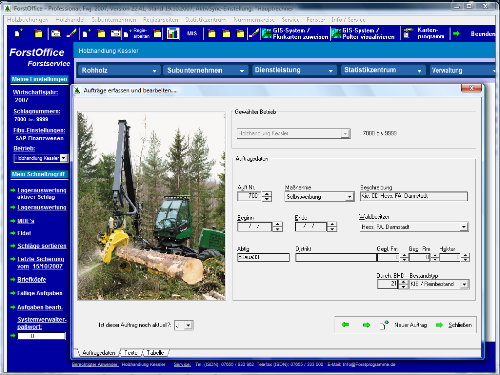Click the Distrikt input field

(x=336, y=257)
